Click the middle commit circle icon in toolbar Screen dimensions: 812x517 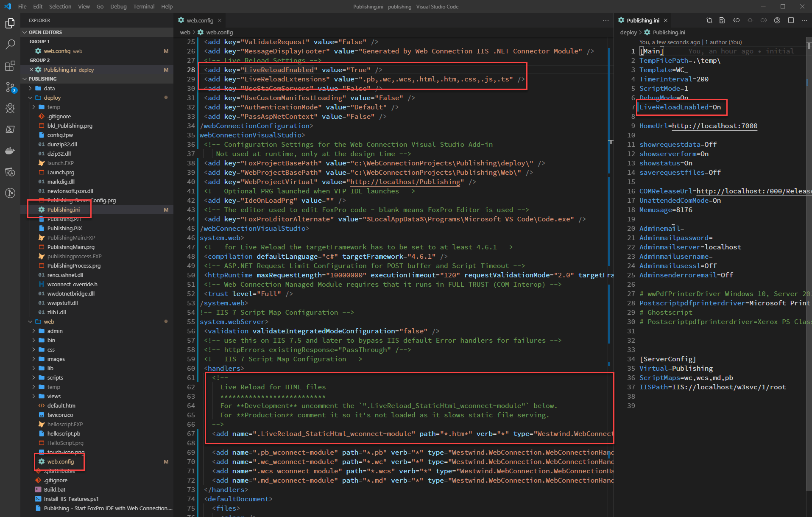(750, 20)
